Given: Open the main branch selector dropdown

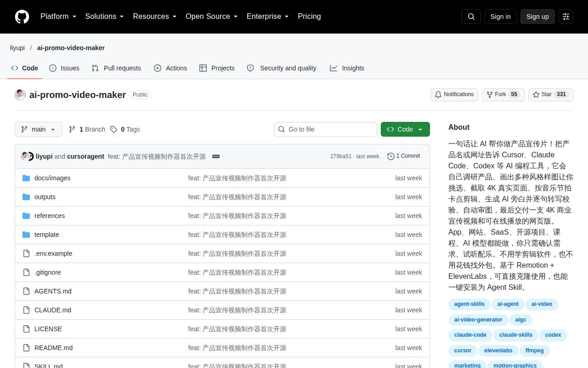Looking at the screenshot, I should 39,129.
